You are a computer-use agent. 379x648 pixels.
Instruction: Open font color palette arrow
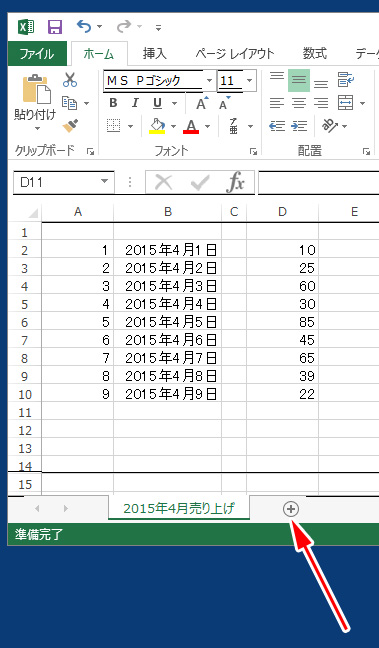tap(207, 126)
